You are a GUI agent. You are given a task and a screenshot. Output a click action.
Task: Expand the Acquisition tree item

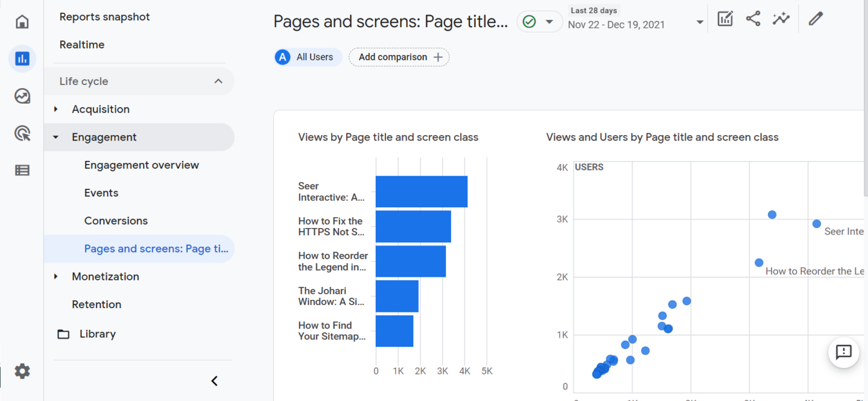point(56,109)
